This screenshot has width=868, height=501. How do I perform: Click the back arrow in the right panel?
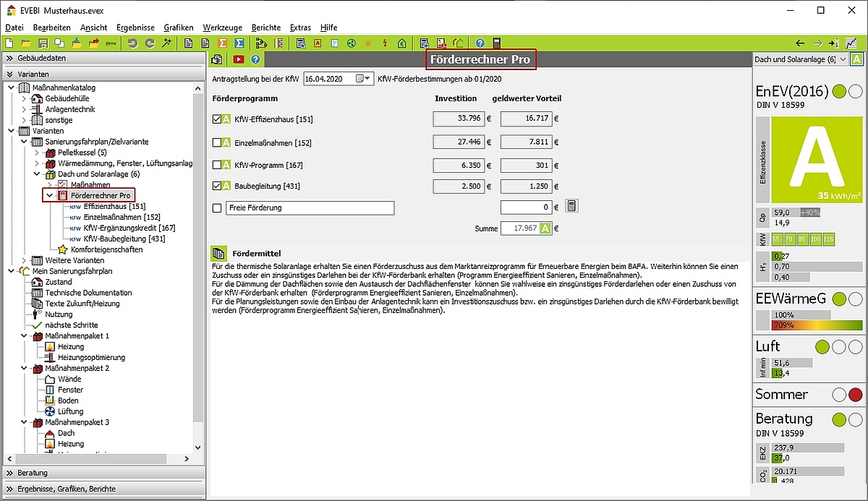point(800,43)
